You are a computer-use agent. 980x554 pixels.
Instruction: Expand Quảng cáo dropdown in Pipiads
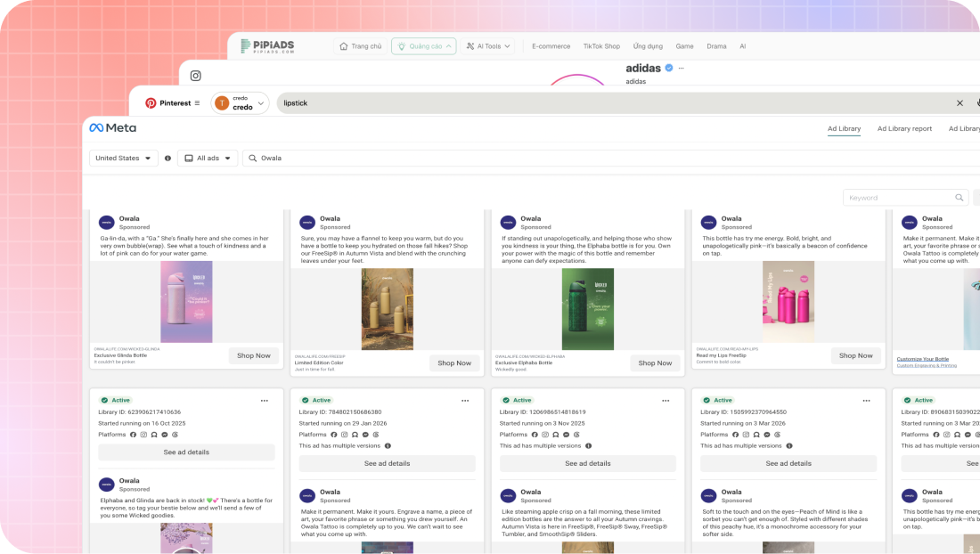[424, 46]
